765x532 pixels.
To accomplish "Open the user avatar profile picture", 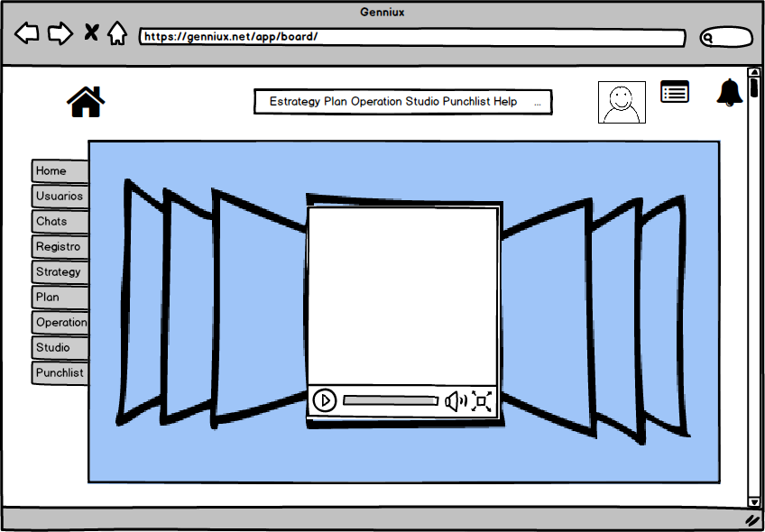I will [622, 102].
